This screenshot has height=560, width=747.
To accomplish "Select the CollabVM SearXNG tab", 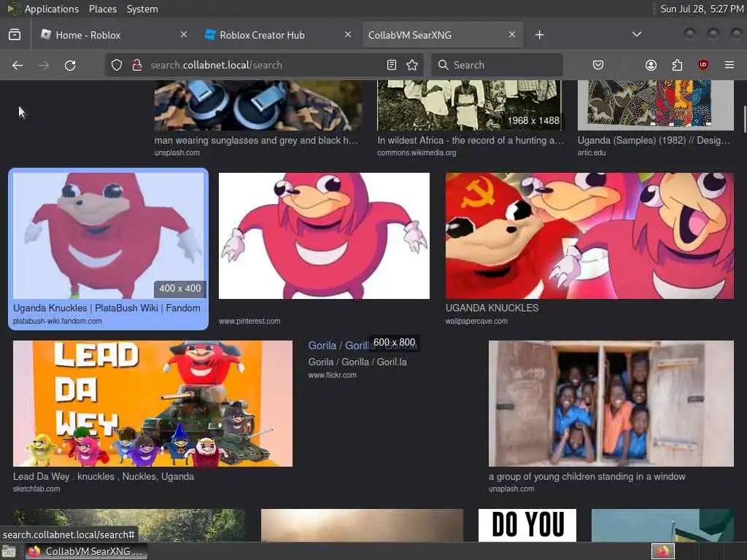I will pos(443,35).
